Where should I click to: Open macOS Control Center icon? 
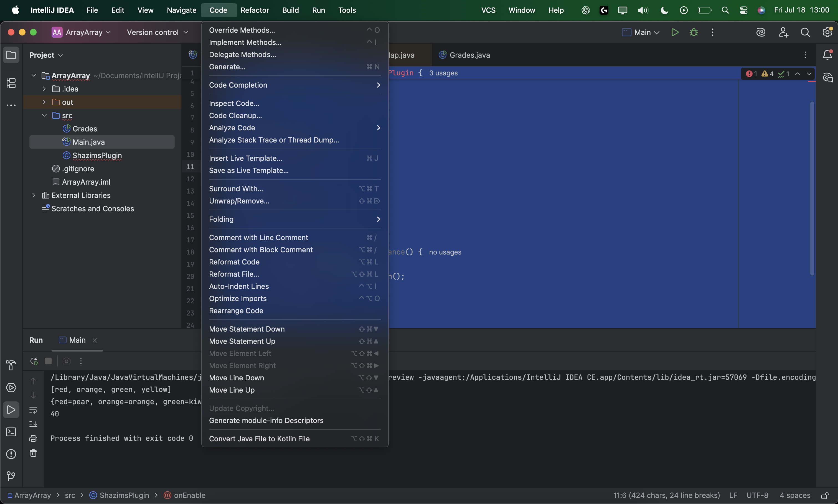click(x=743, y=10)
